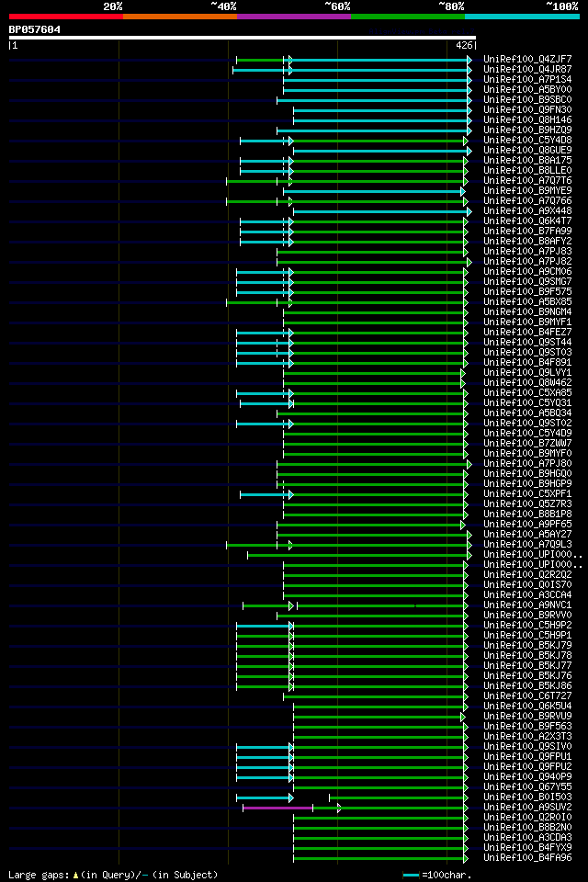
Task: Select the UniRef100_Q9SIV0 label
Action: pos(527,748)
